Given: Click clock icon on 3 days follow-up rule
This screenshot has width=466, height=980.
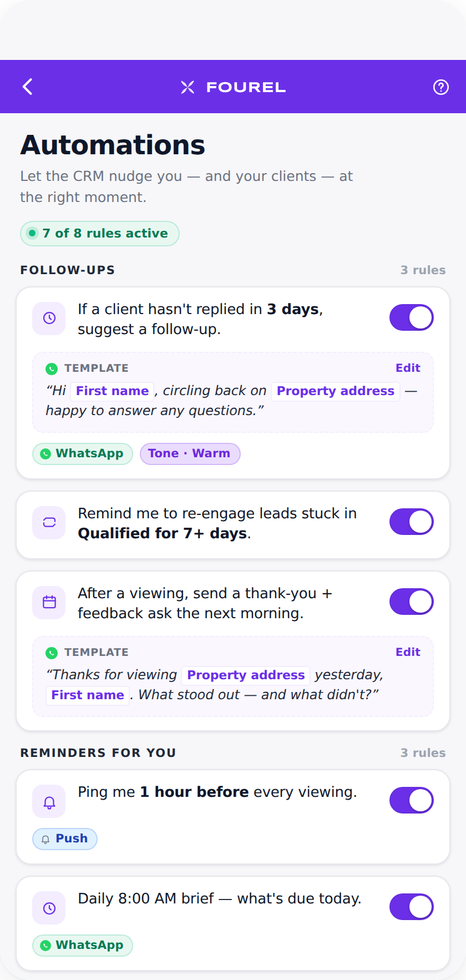Looking at the screenshot, I should (49, 318).
